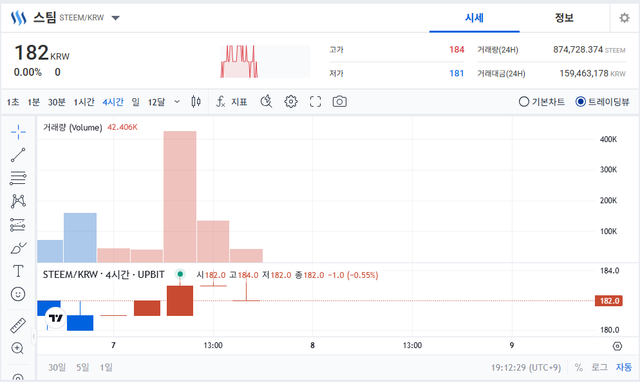Click the STEEM/KRW · 4시간 · UPBIT legend

point(104,275)
